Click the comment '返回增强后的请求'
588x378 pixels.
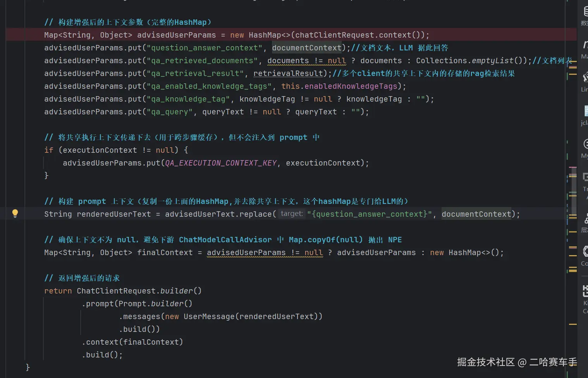tap(82, 278)
